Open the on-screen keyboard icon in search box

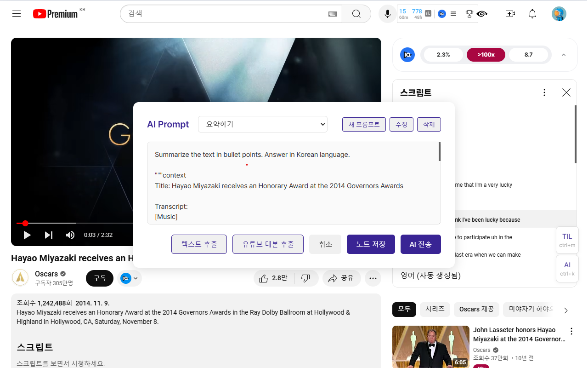tap(333, 14)
